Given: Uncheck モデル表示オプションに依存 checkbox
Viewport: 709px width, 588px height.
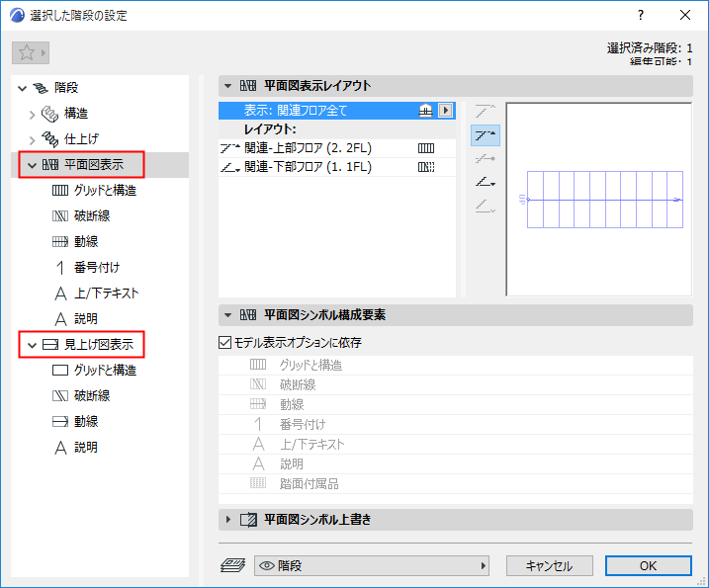Looking at the screenshot, I should [225, 343].
